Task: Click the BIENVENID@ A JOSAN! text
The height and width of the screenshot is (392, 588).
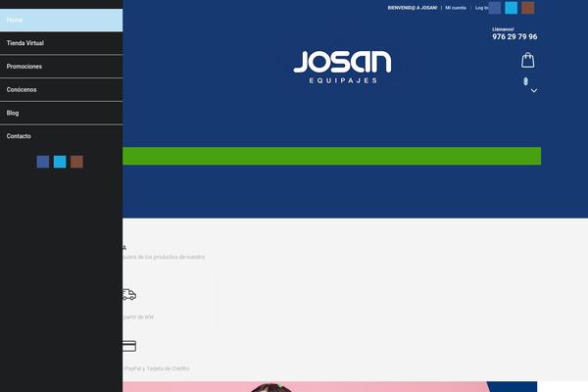Action: point(413,8)
